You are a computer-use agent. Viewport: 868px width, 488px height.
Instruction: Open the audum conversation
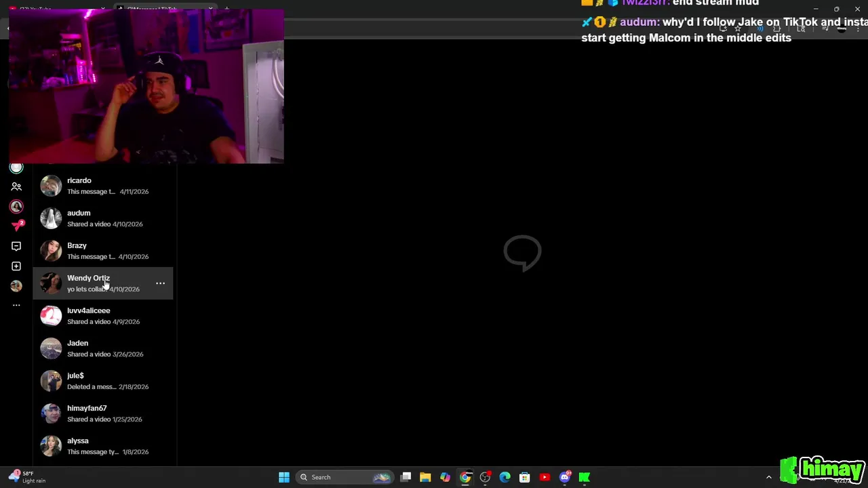pyautogui.click(x=103, y=218)
